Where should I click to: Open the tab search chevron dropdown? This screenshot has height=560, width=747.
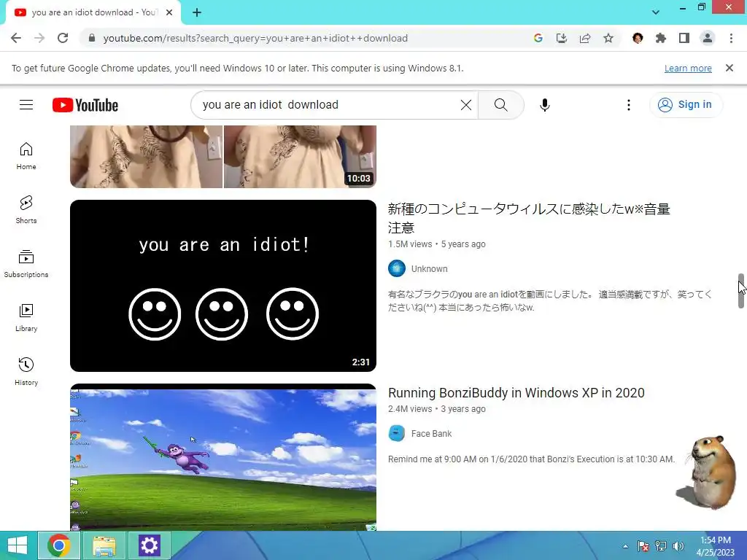pyautogui.click(x=656, y=12)
